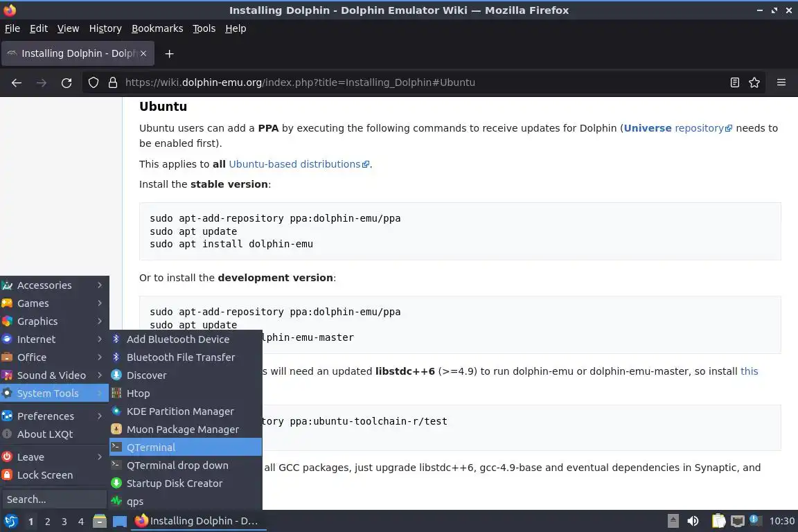Expand the Sound & Video submenu
Screen dimensions: 798x532
pos(55,375)
